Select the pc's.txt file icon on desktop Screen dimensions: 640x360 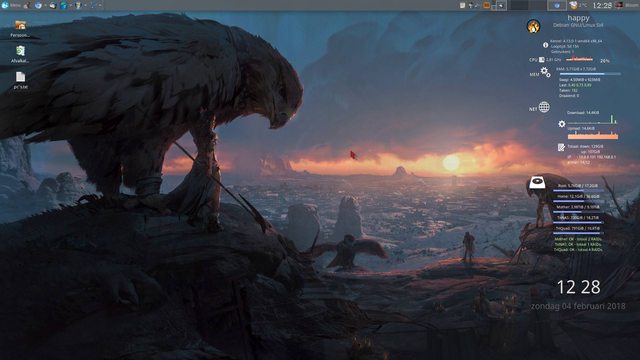[20, 80]
